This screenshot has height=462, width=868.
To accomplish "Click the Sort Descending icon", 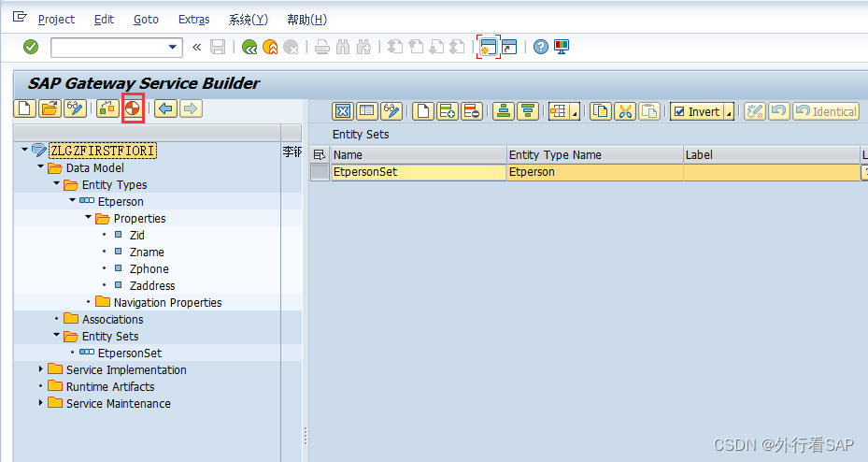I will (x=528, y=111).
